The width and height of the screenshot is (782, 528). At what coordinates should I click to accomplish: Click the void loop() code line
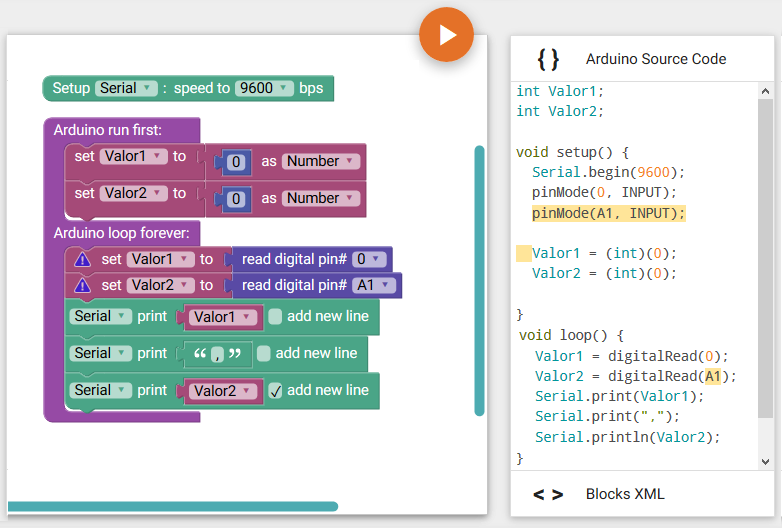(571, 335)
